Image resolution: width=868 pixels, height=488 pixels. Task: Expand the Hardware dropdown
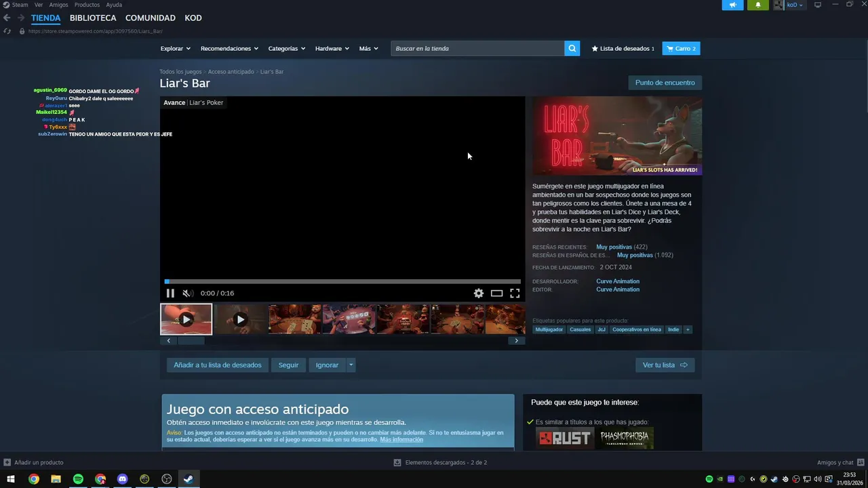(x=332, y=48)
